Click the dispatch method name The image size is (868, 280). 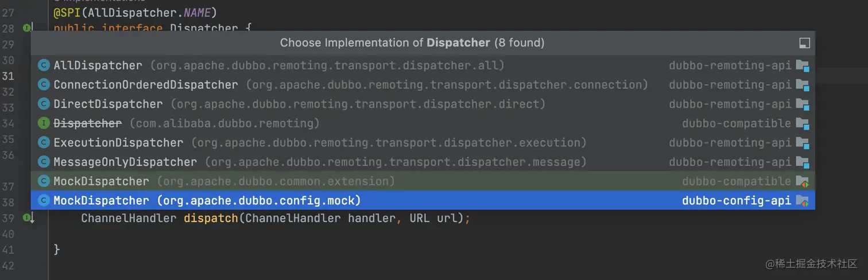pyautogui.click(x=211, y=218)
